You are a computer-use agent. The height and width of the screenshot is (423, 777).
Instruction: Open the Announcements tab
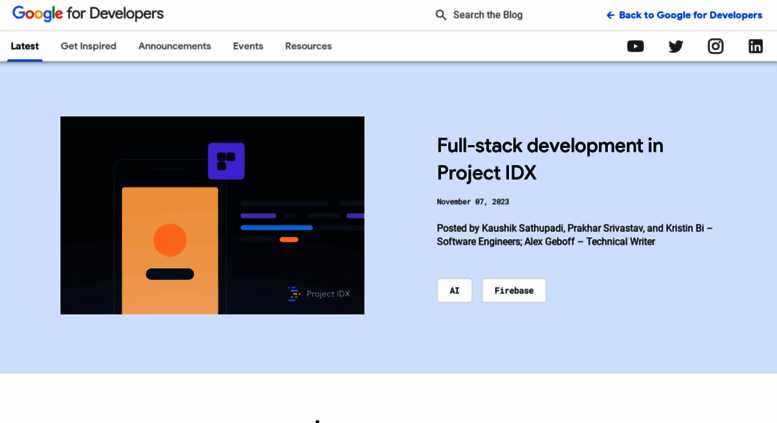pos(174,46)
